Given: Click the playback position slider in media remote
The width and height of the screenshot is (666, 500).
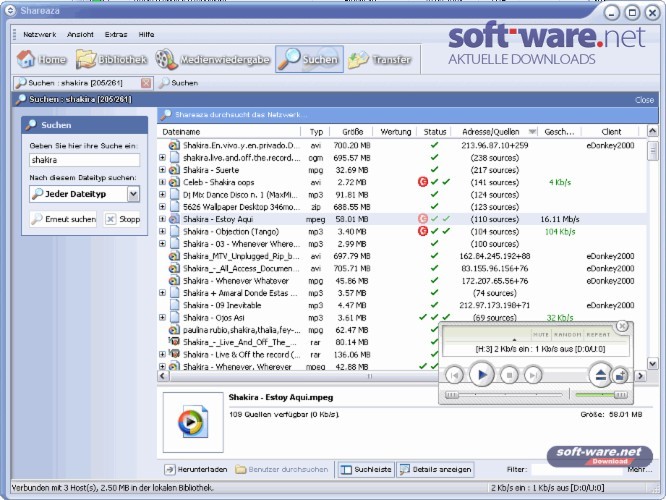Looking at the screenshot, I should pos(504,395).
